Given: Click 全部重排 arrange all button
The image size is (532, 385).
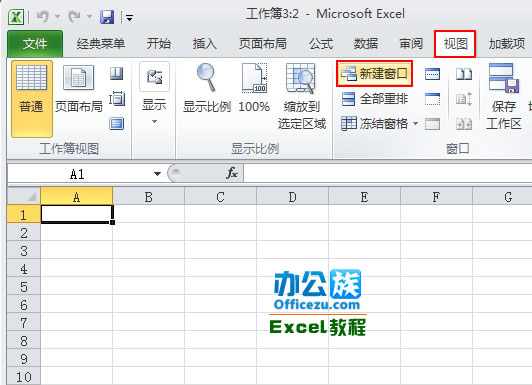Looking at the screenshot, I should 374,99.
